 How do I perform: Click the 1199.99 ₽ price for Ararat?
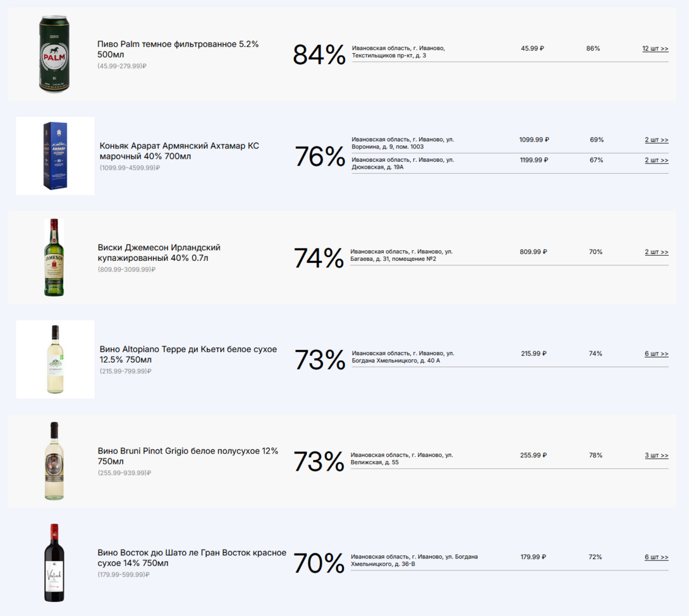534,160
